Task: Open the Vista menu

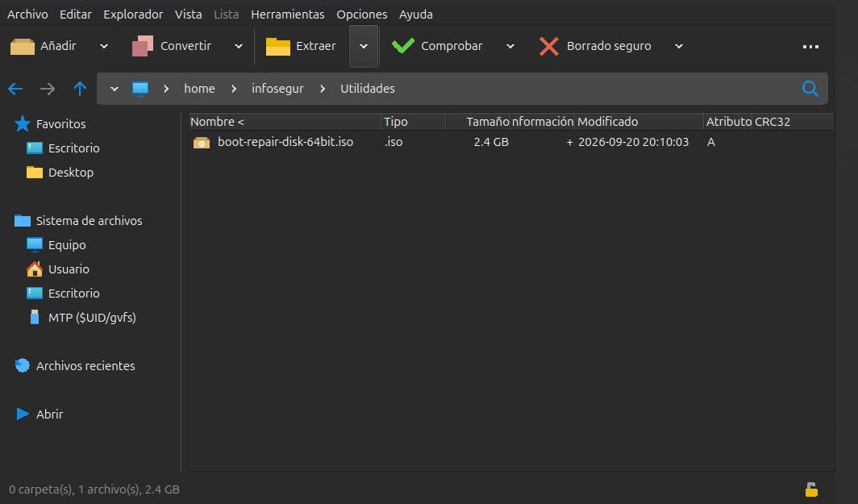Action: (188, 15)
